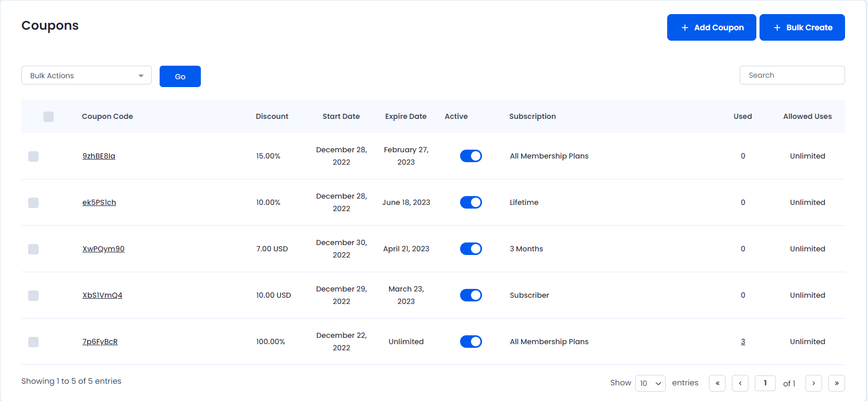868x401 pixels.
Task: Click the Subscriber subscription cell
Action: (529, 295)
